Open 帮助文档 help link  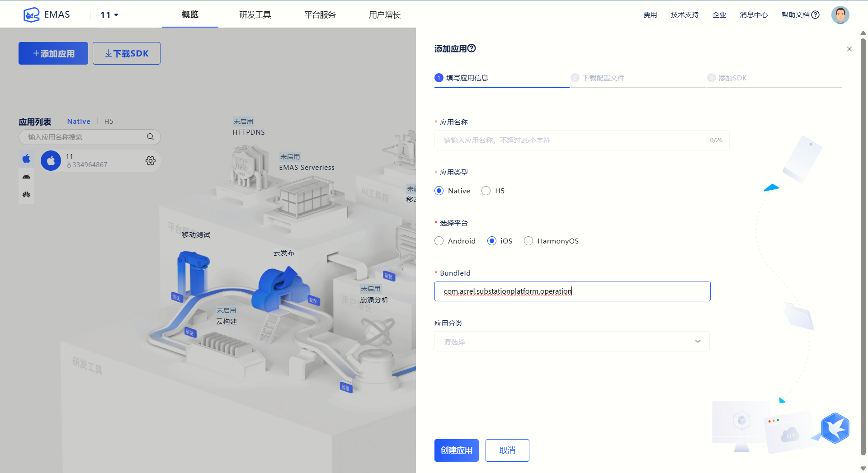pyautogui.click(x=800, y=15)
